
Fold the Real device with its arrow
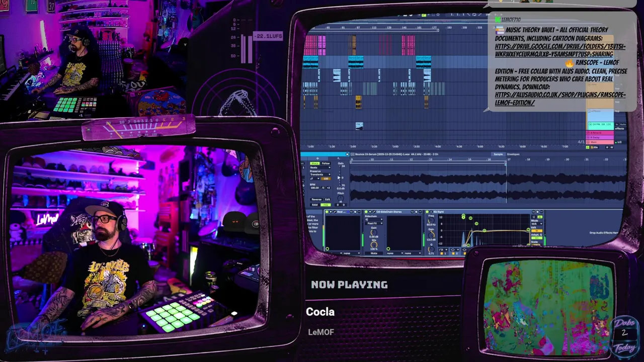(x=331, y=212)
